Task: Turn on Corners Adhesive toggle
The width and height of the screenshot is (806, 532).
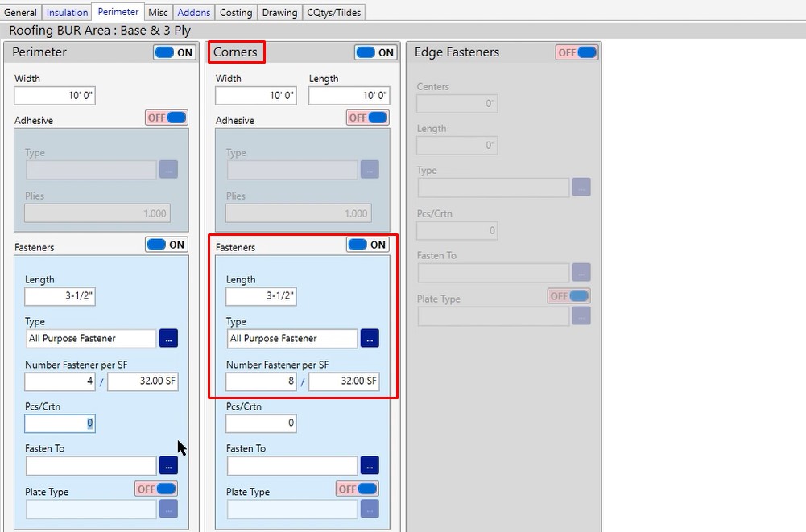Action: pos(368,118)
